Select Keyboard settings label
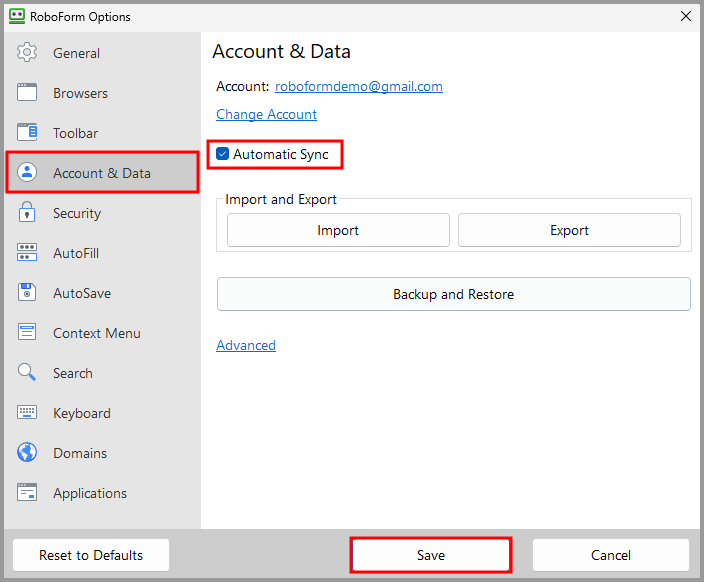 (82, 413)
